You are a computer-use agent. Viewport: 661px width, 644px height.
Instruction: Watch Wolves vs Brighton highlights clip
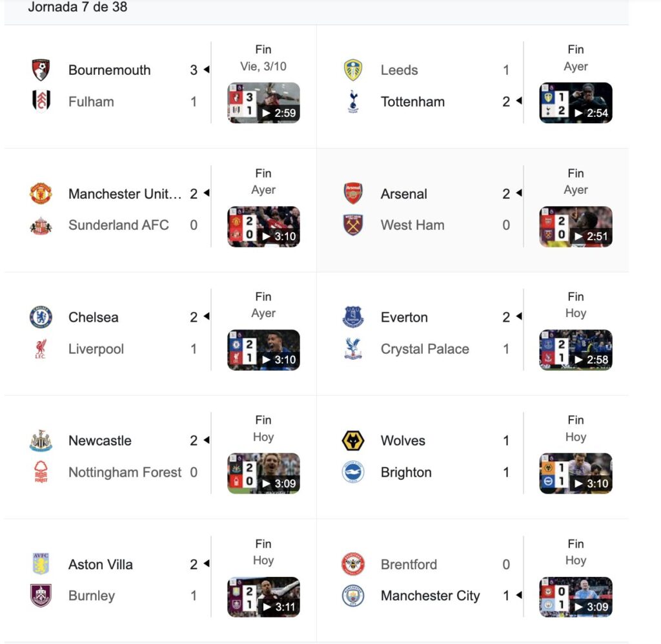pos(576,473)
